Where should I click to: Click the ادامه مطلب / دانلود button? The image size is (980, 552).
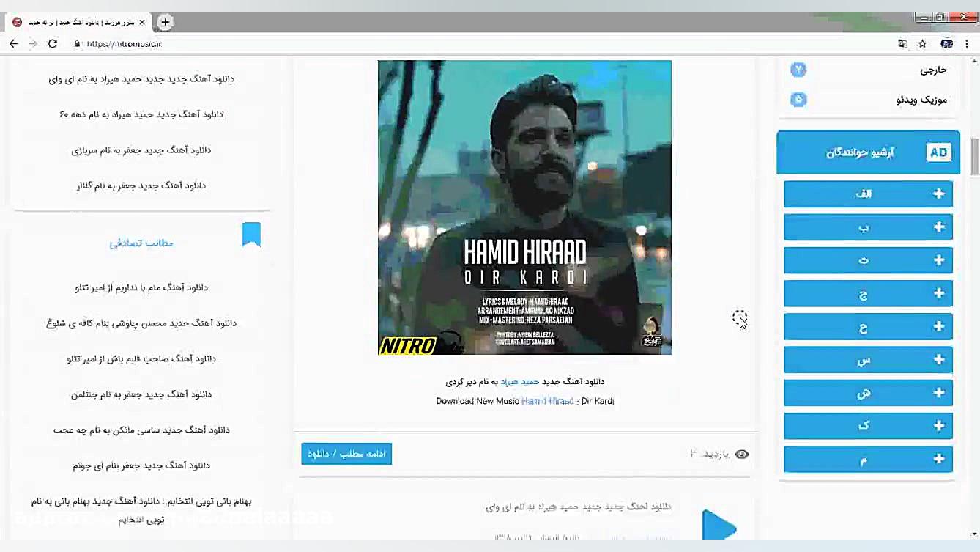346,454
